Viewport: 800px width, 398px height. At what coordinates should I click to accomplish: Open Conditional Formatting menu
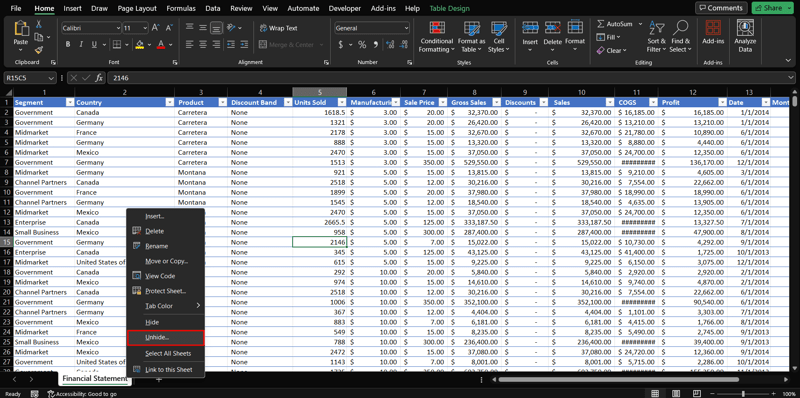pos(436,37)
